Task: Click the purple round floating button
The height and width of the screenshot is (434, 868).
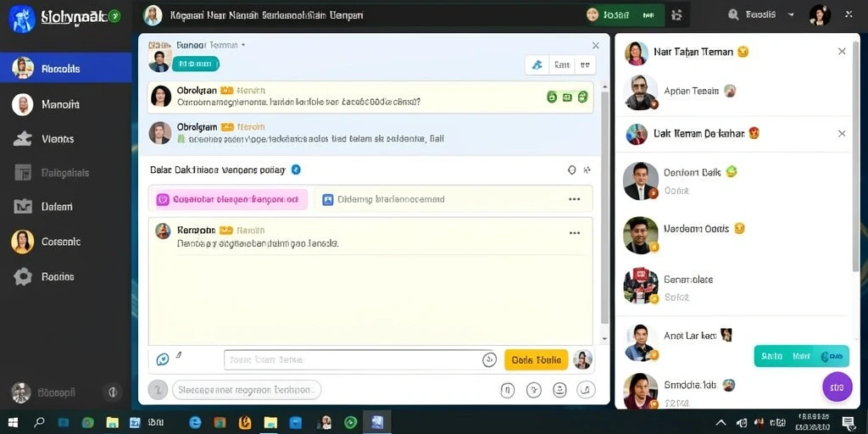Action: (837, 387)
